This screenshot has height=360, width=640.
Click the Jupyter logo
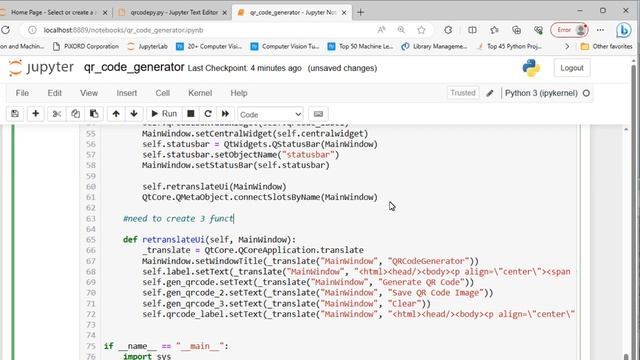pos(41,67)
